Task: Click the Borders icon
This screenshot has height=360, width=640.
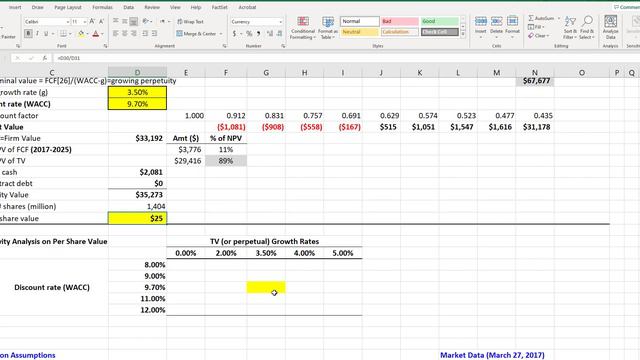Action: click(x=63, y=33)
